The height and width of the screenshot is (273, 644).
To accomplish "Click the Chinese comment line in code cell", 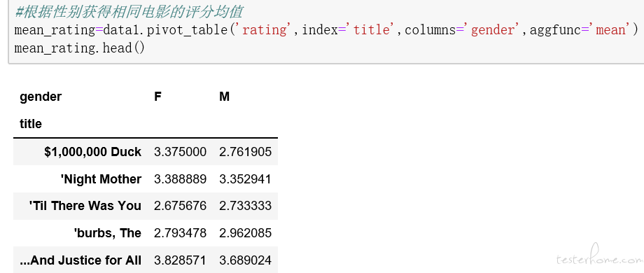I will click(x=128, y=11).
